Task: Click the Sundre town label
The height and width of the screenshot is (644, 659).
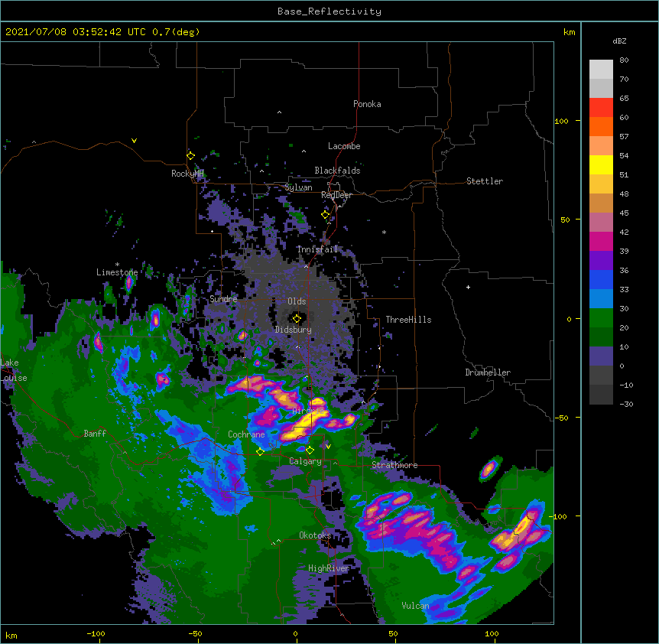Action: [x=223, y=299]
